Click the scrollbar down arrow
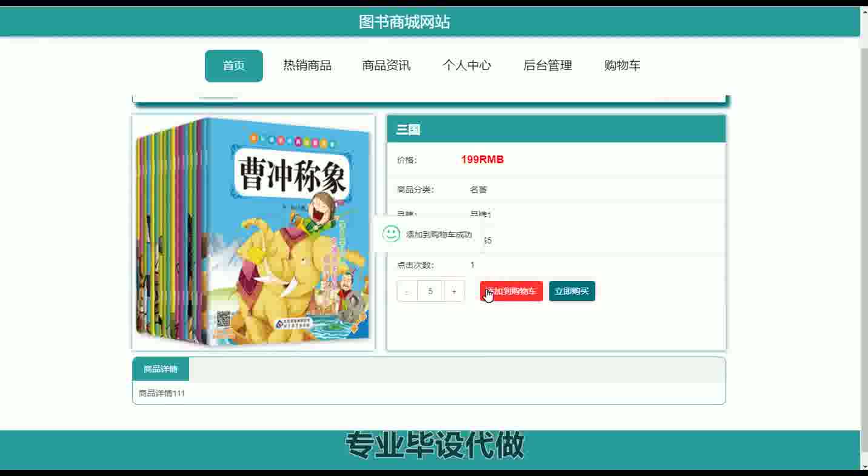Viewport: 868px width, 476px height. click(864, 466)
